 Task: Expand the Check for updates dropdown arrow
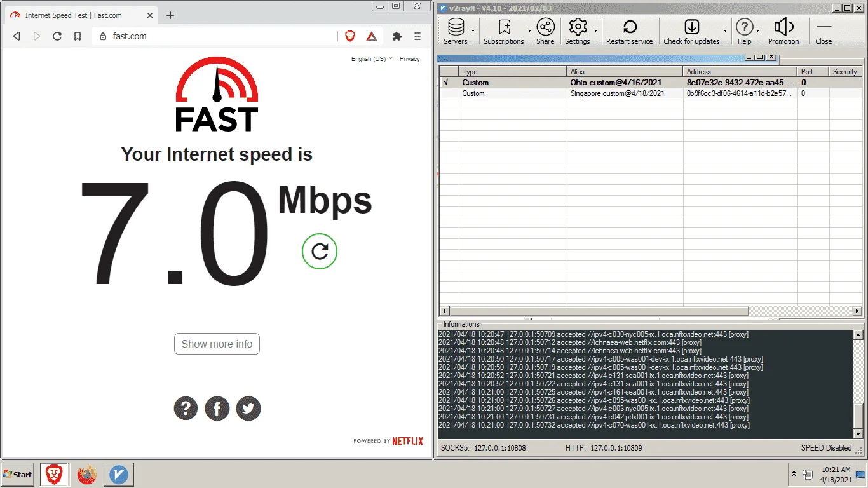tap(725, 29)
